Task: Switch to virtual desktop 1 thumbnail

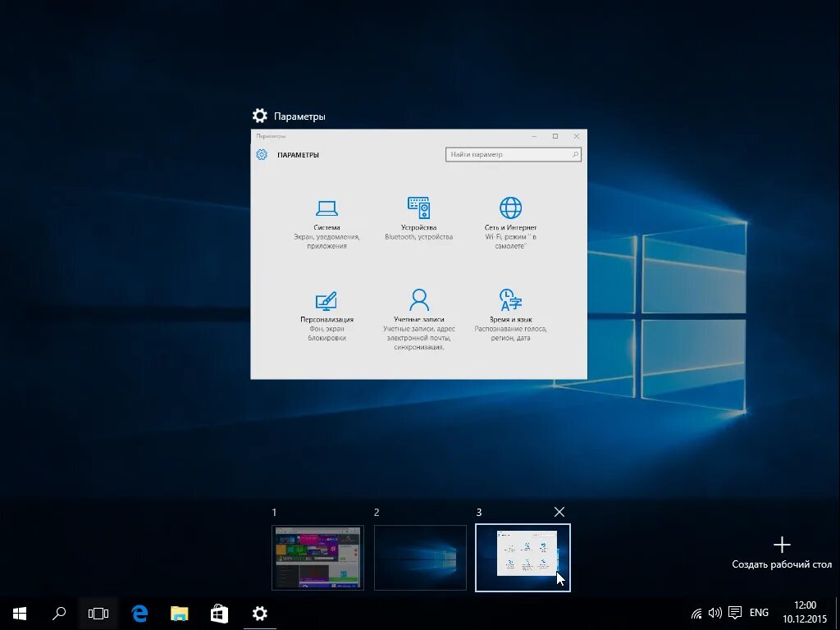Action: tap(317, 558)
